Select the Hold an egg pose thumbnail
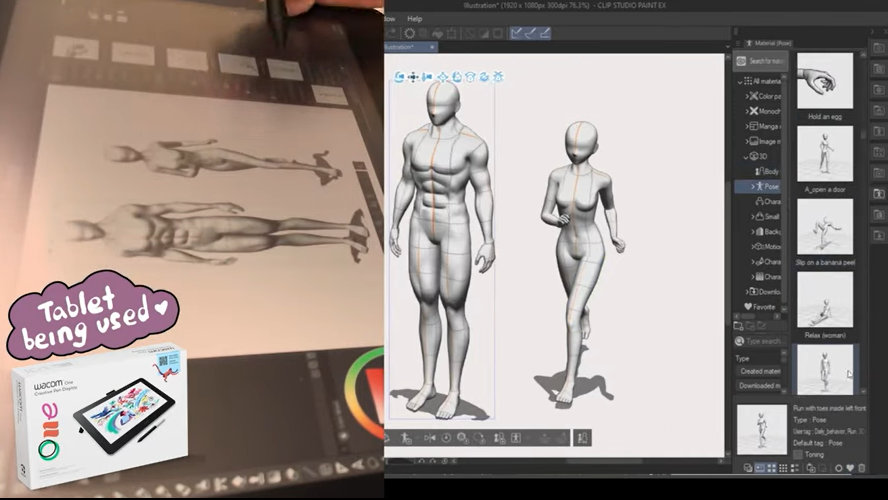The width and height of the screenshot is (888, 500). [825, 80]
